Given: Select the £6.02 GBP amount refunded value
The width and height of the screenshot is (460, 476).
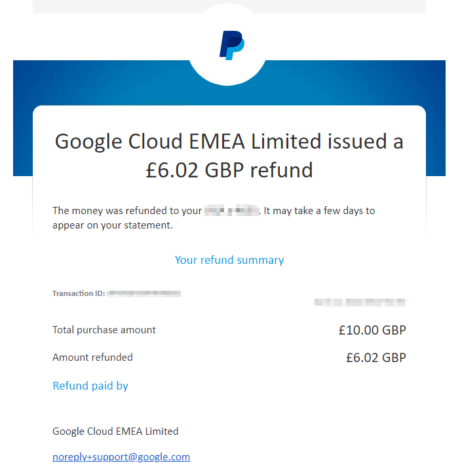Looking at the screenshot, I should pos(375,358).
